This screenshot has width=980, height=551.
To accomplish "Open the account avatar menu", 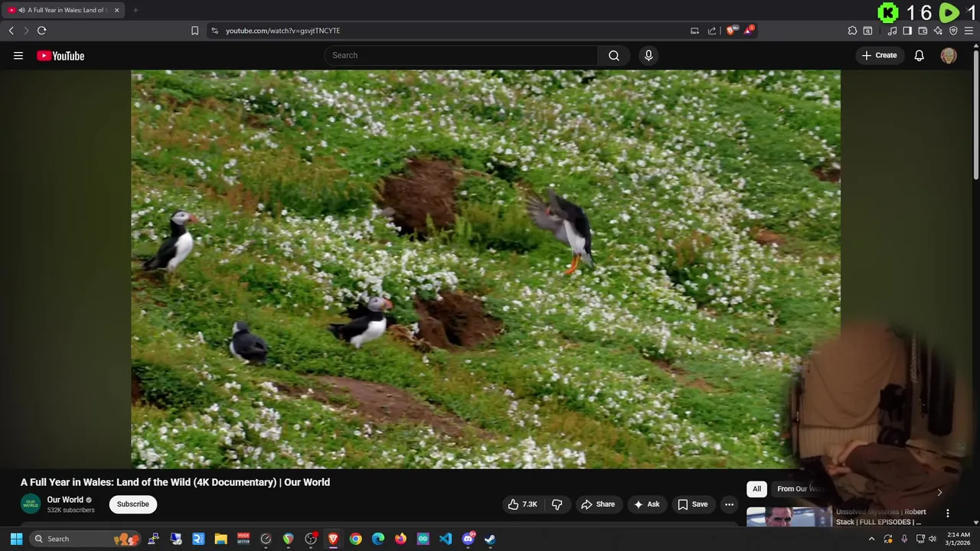I will pos(949,55).
